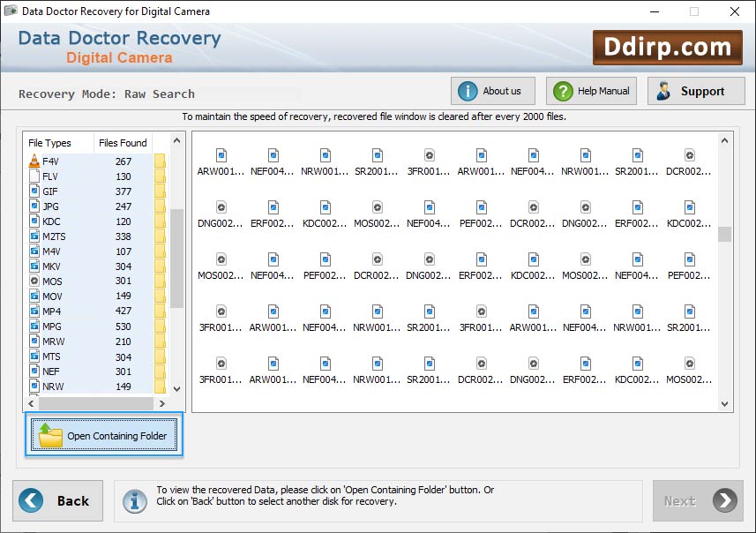Click the count 530 for MPG

pos(124,327)
